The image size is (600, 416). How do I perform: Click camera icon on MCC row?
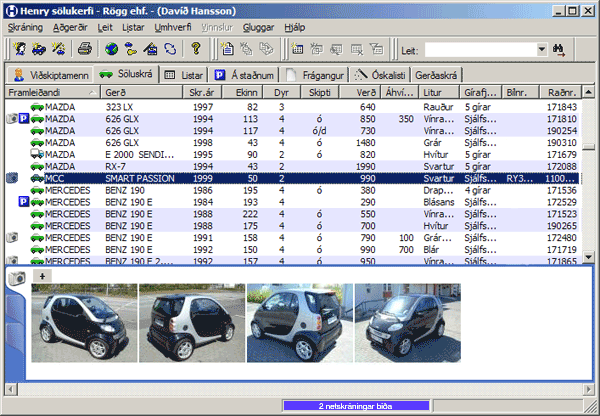(x=12, y=178)
